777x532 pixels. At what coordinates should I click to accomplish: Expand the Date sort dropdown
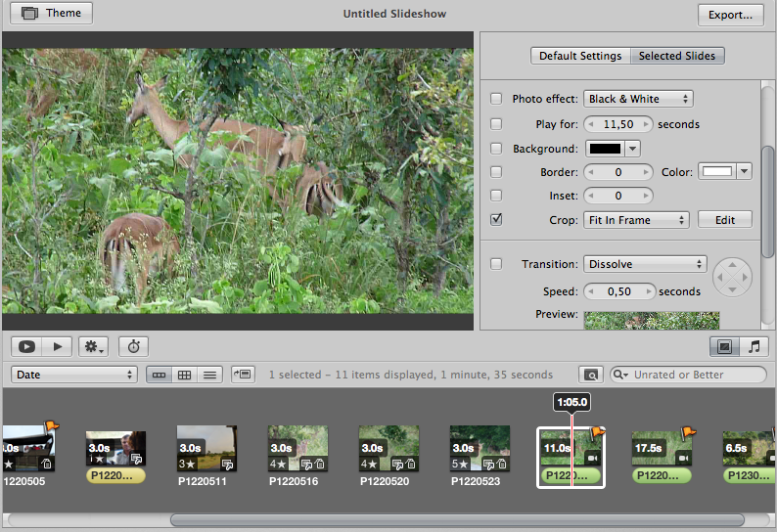point(74,375)
